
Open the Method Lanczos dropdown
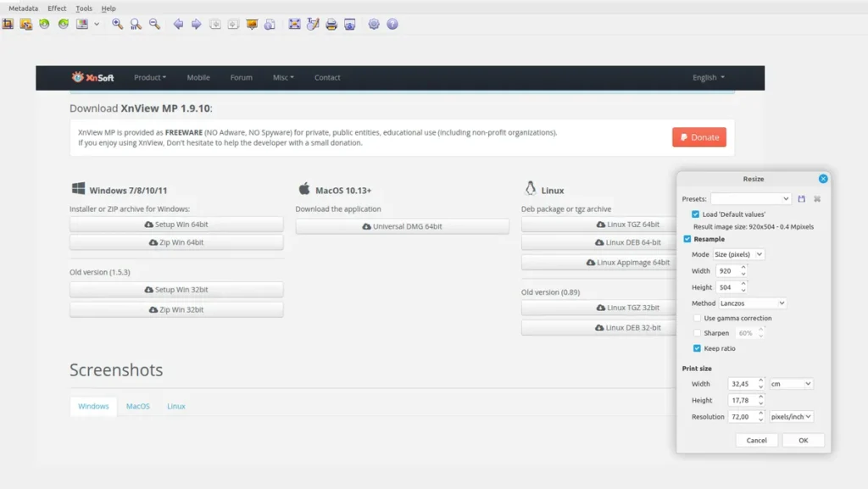point(753,303)
